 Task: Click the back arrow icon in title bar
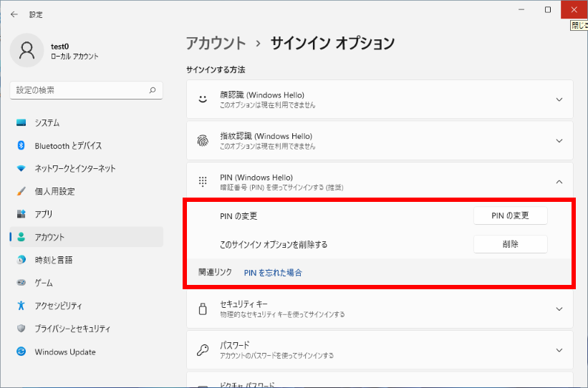[x=14, y=14]
